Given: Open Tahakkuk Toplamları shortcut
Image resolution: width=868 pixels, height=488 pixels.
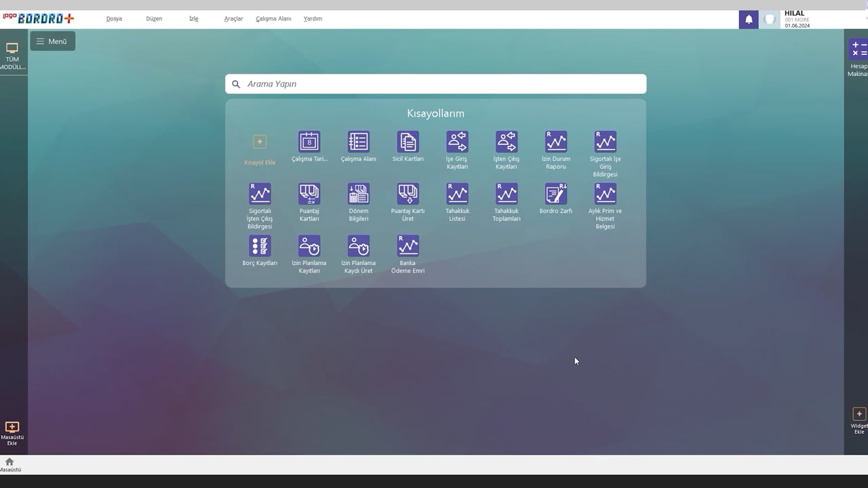Looking at the screenshot, I should tap(507, 202).
